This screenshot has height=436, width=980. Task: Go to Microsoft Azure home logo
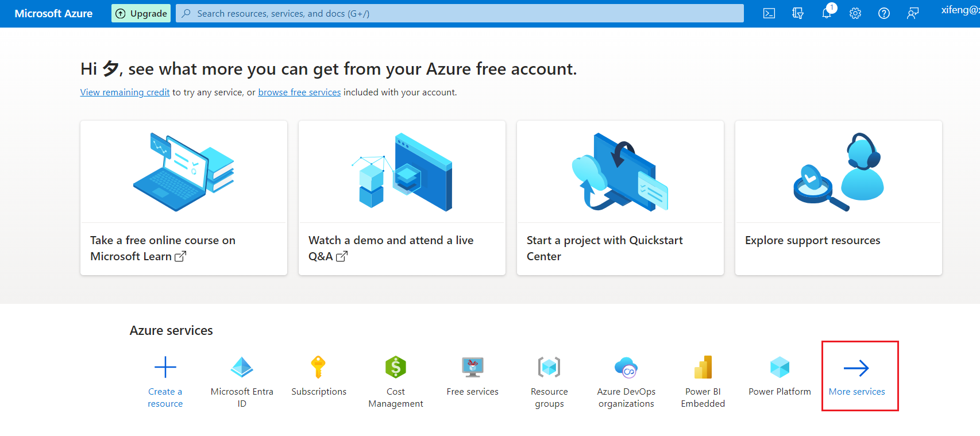tap(53, 13)
